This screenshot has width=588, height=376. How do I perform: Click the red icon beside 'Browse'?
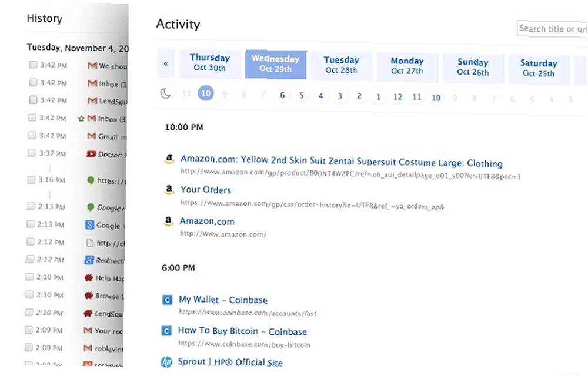point(89,296)
